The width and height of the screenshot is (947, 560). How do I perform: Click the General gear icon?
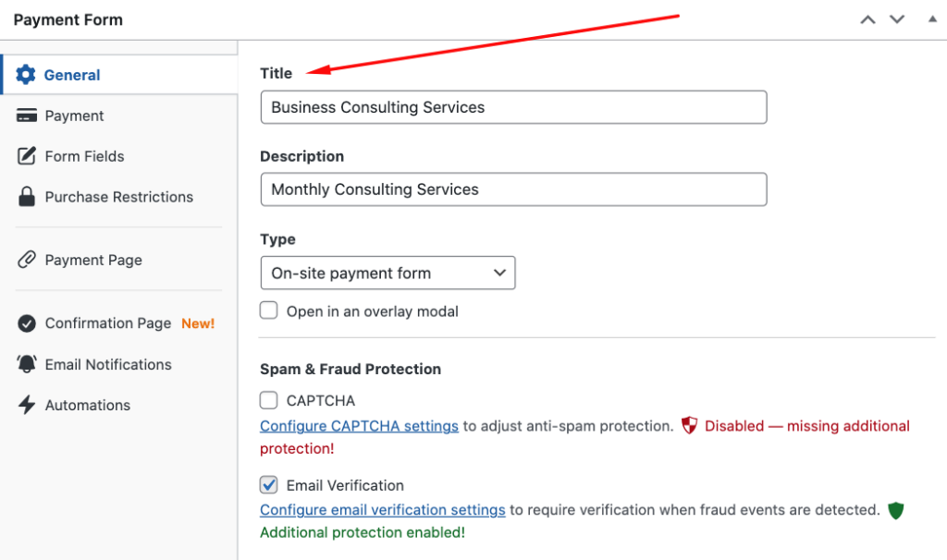coord(26,75)
